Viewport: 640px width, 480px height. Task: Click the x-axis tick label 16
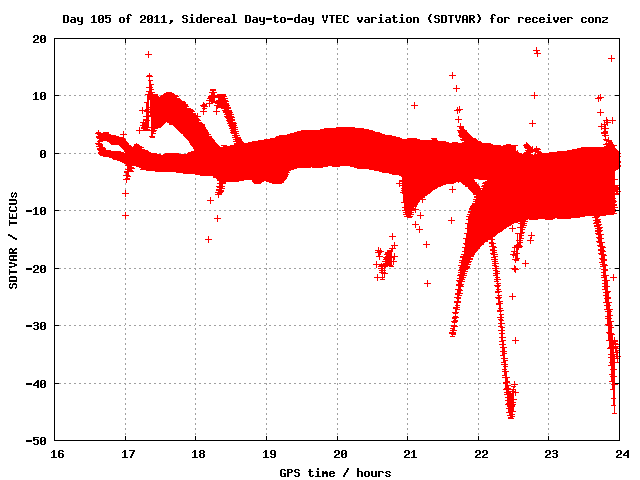point(55,453)
